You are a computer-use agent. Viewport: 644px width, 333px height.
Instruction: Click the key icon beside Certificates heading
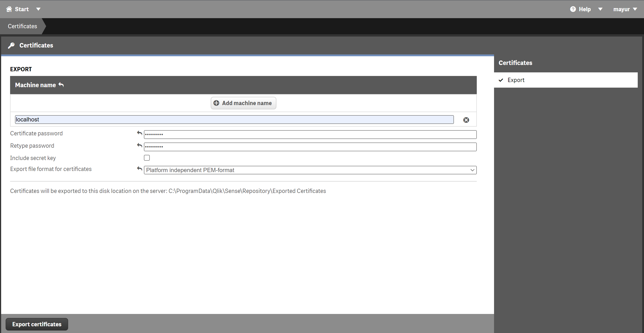click(x=11, y=45)
